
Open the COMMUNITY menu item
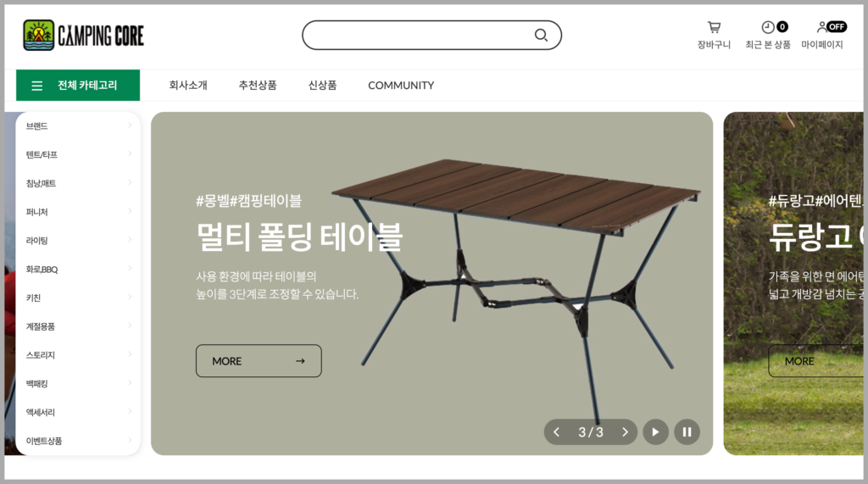coord(401,86)
